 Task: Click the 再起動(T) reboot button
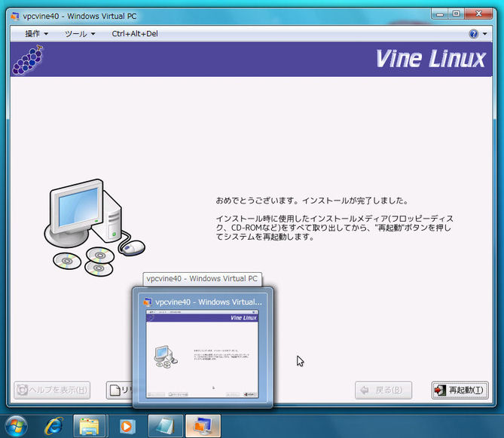[x=460, y=390]
